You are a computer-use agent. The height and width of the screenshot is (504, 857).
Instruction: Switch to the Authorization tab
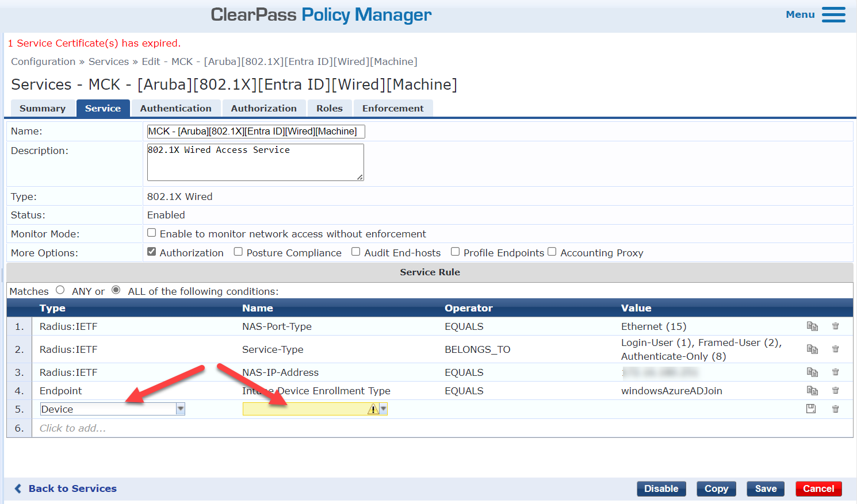pos(264,108)
